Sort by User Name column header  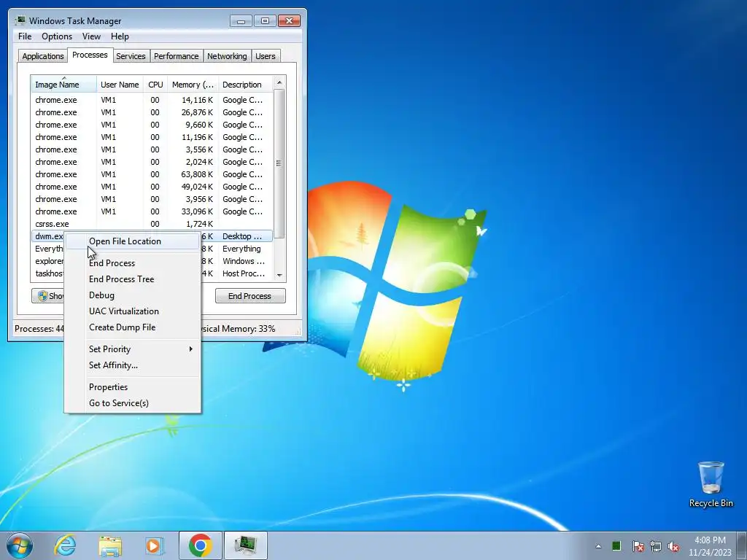coord(120,85)
